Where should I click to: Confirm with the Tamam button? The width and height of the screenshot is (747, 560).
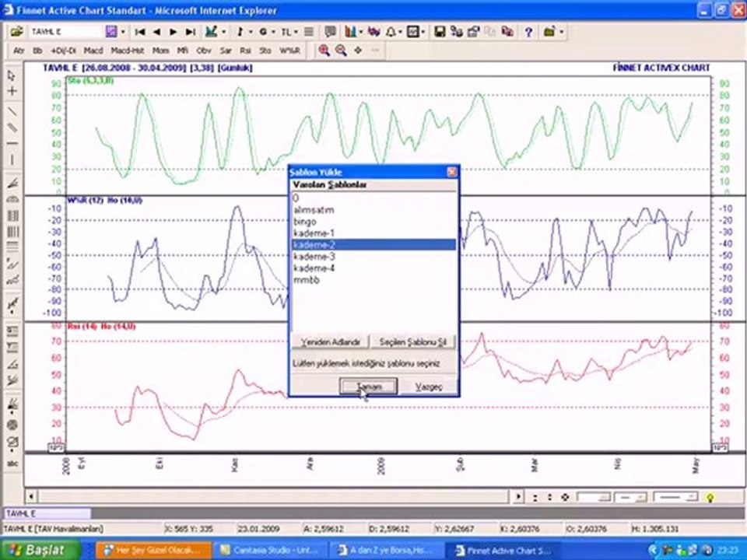(x=369, y=387)
